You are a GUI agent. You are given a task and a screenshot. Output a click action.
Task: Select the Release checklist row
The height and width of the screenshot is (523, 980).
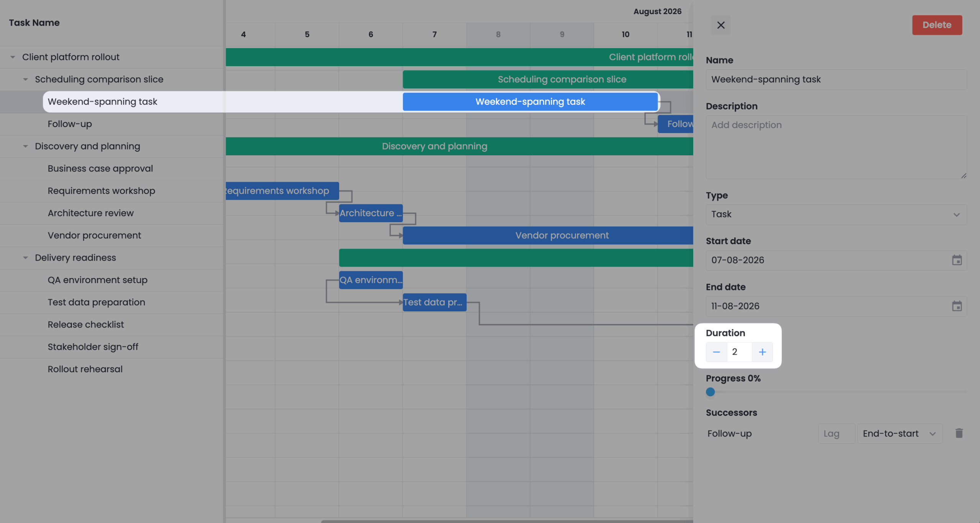(x=112, y=324)
